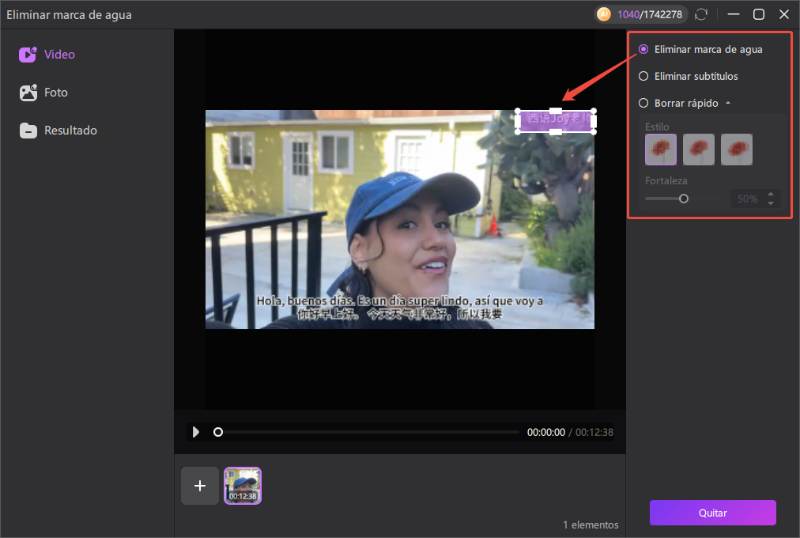Click the gold coin credits icon
This screenshot has width=800, height=538.
click(604, 14)
